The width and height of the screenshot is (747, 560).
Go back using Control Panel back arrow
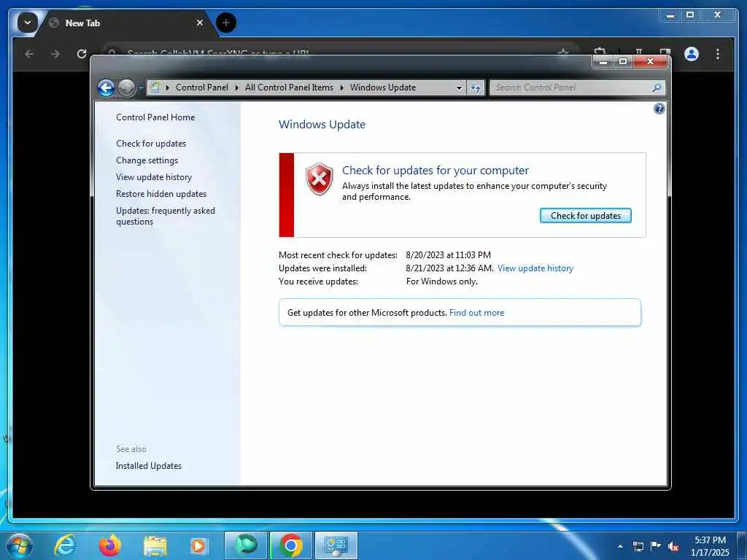click(106, 87)
